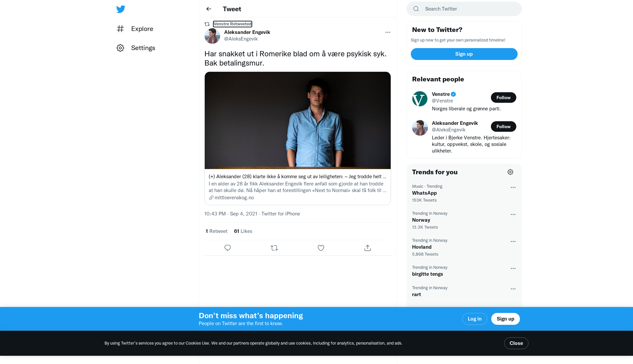Click Sign up in New to Twitter box

click(x=464, y=54)
